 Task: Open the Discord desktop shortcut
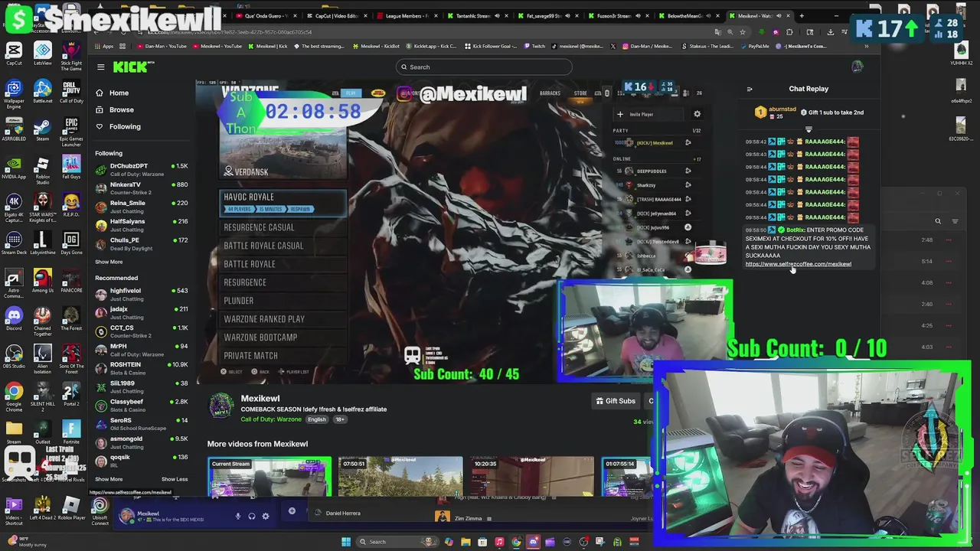point(14,318)
